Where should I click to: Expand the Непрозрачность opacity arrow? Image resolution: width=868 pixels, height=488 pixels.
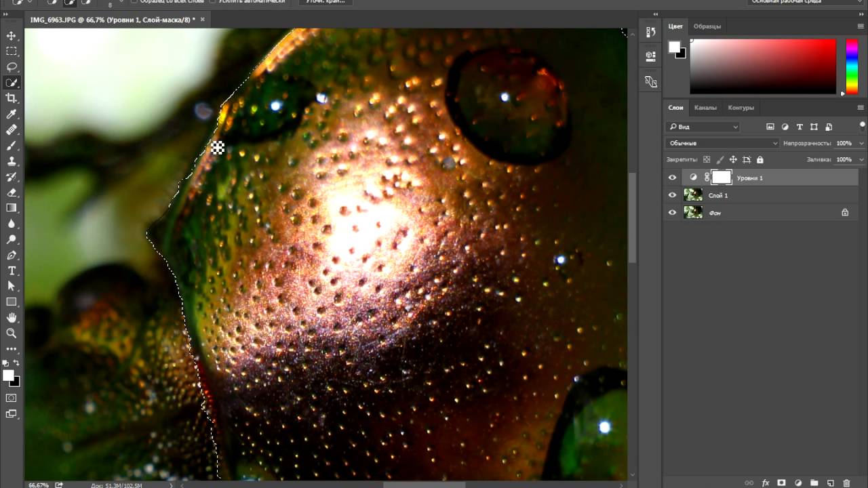pyautogui.click(x=861, y=144)
